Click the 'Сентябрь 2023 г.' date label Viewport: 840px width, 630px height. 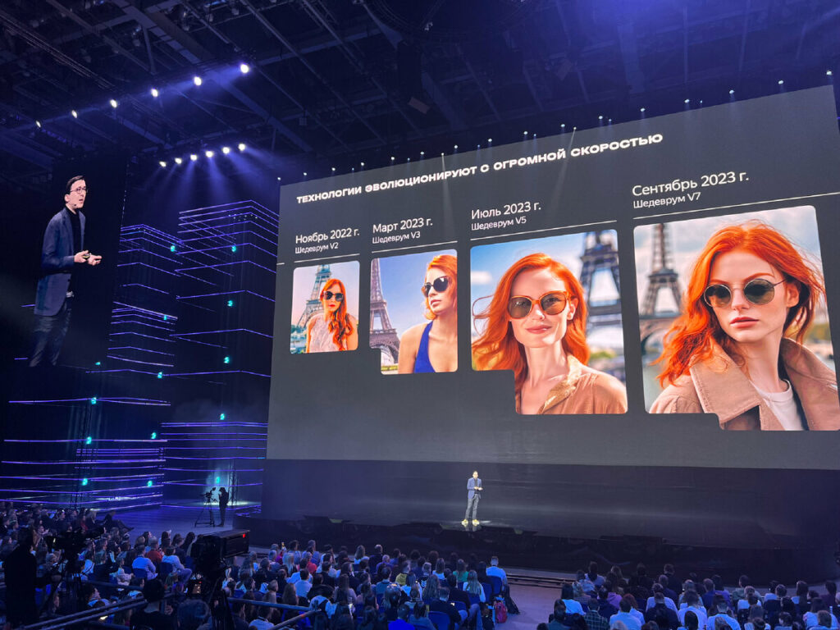tap(690, 184)
